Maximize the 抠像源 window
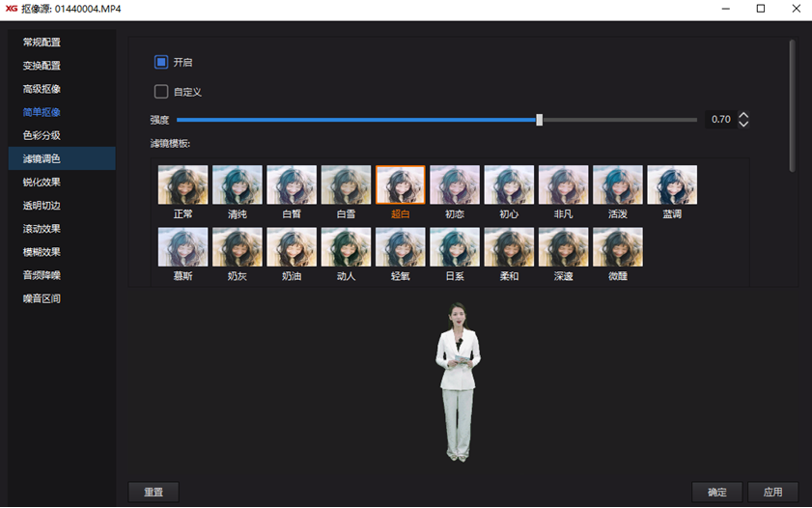This screenshot has height=508, width=812. point(761,9)
